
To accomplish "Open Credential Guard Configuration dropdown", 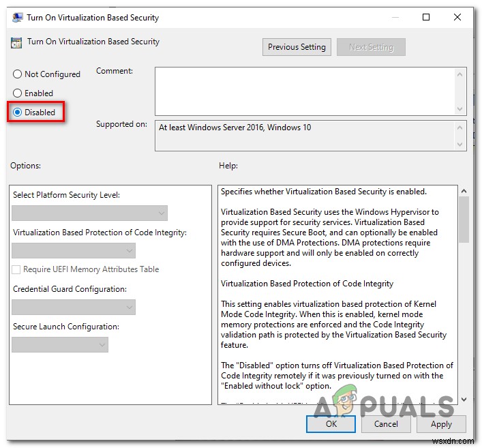I will (x=74, y=307).
